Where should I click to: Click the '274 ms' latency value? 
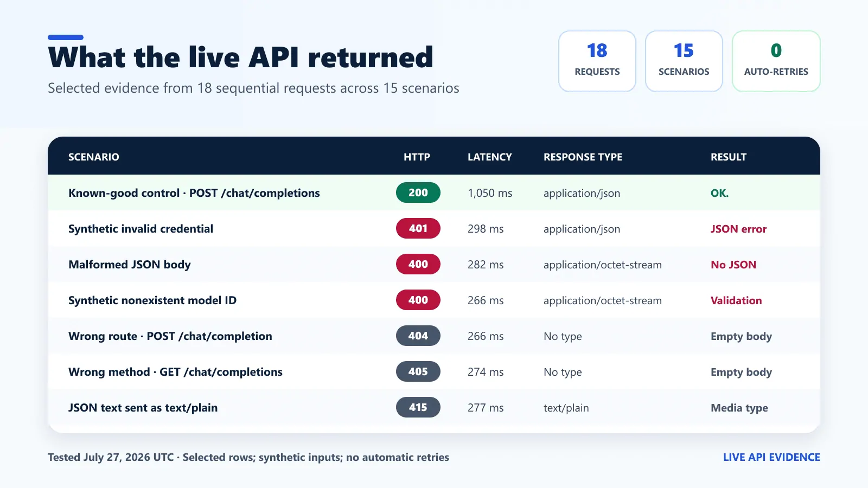pyautogui.click(x=486, y=372)
